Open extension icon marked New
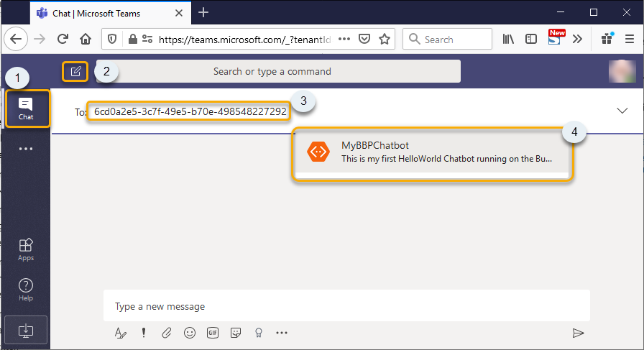 click(x=556, y=37)
